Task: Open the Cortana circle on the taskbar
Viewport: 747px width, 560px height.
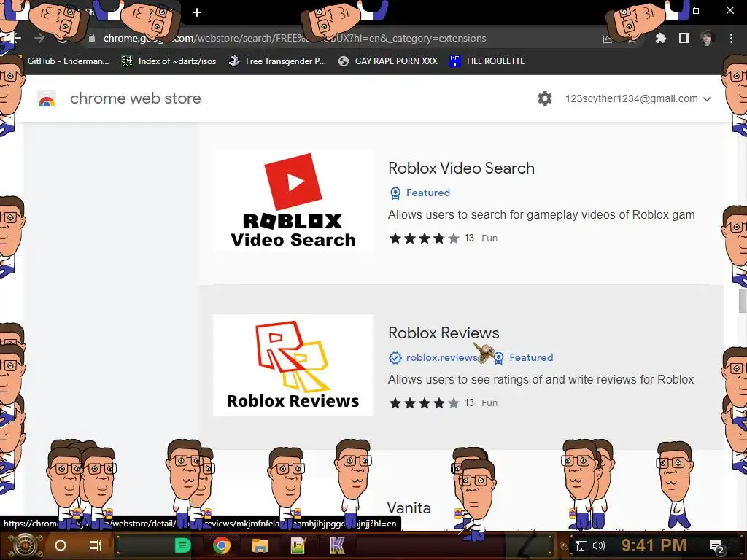Action: pyautogui.click(x=61, y=545)
